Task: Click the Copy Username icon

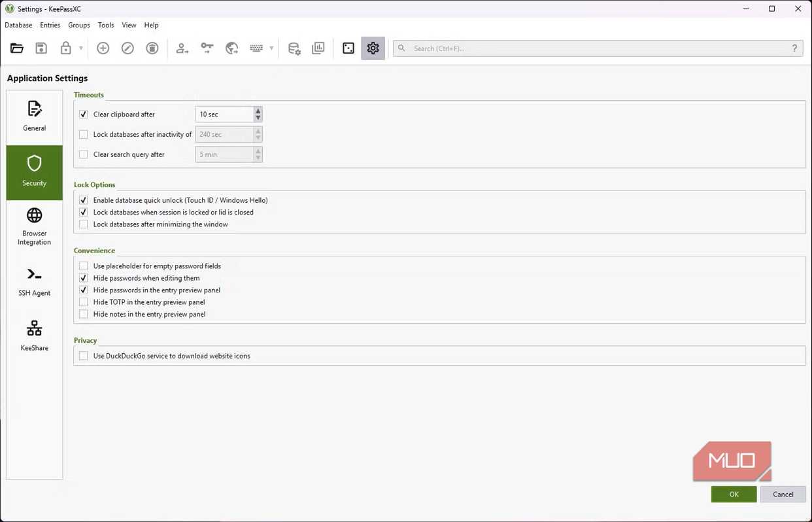Action: pyautogui.click(x=182, y=48)
